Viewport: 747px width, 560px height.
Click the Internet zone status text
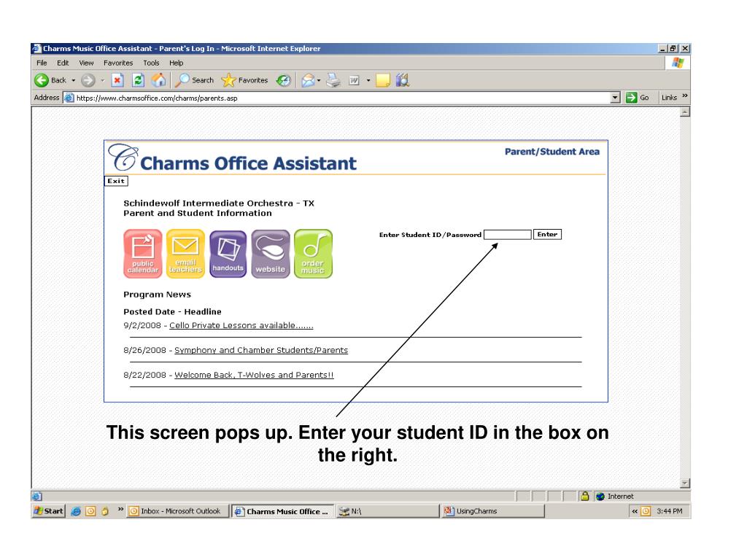(x=620, y=496)
